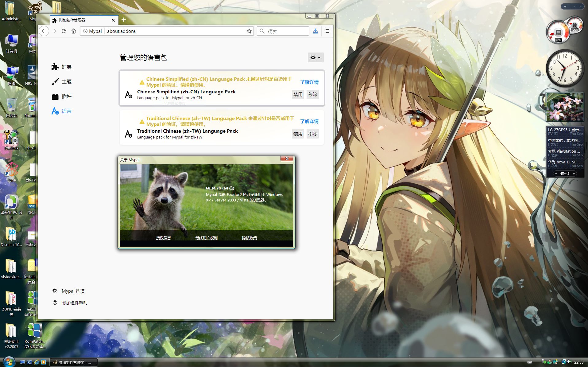Click the warning triangle on zh-CN pack
The width and height of the screenshot is (588, 367).
point(142,82)
